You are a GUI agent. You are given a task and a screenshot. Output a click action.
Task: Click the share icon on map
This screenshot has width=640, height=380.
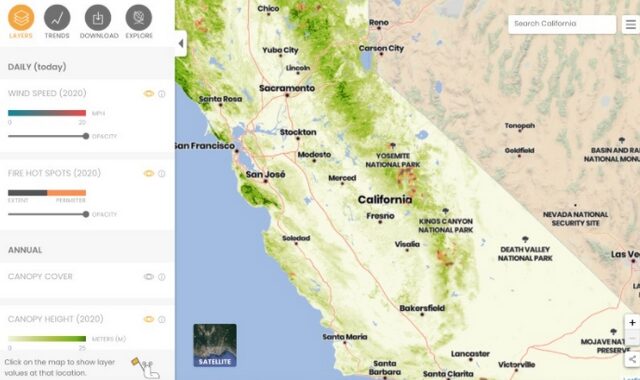click(x=632, y=359)
